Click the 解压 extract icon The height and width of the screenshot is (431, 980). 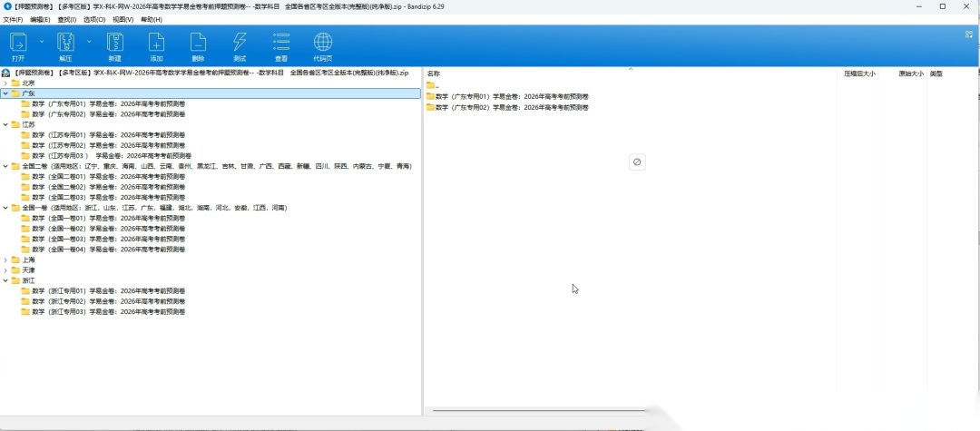point(65,43)
